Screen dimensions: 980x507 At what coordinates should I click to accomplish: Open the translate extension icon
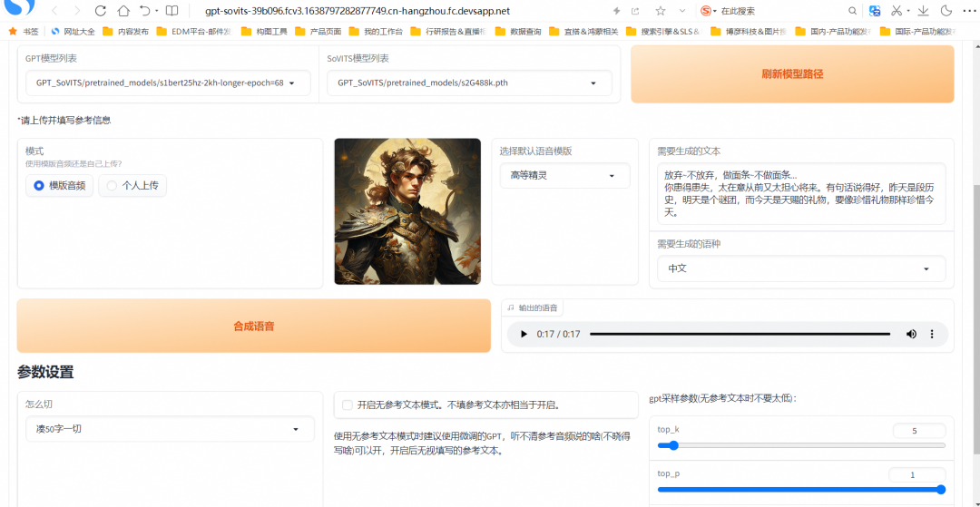point(875,11)
